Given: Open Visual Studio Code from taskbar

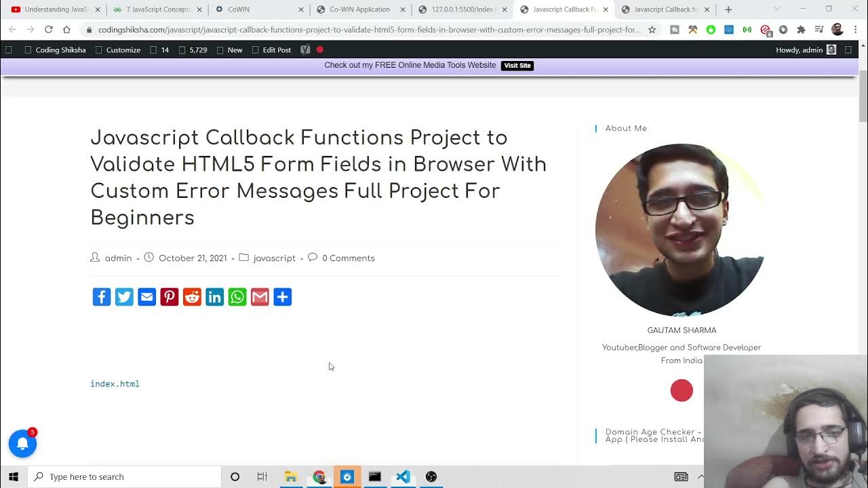Looking at the screenshot, I should point(403,476).
